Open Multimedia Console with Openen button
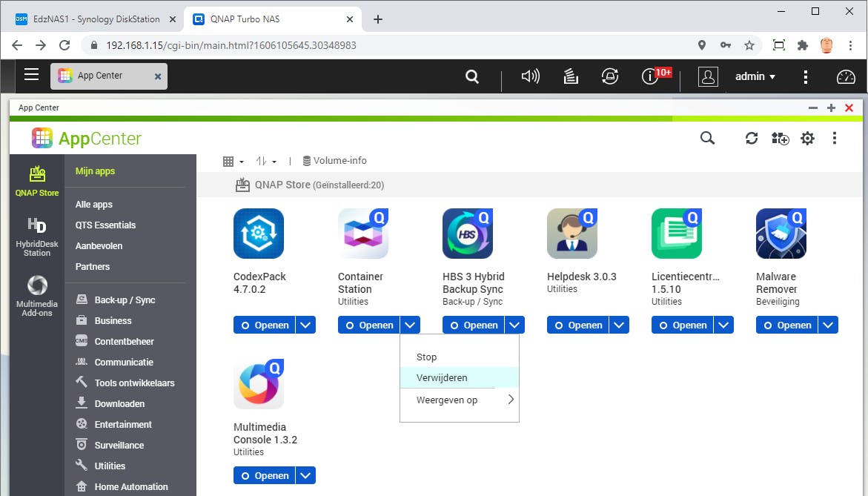 [265, 475]
